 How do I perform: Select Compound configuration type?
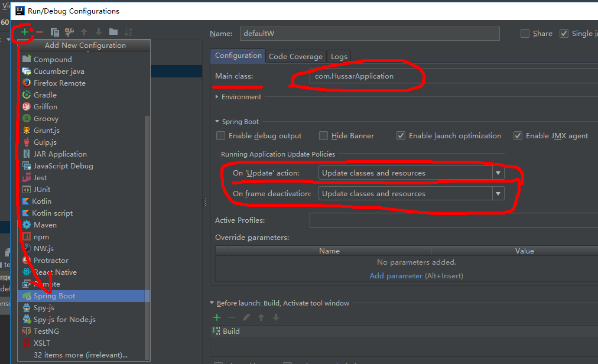(x=84, y=60)
